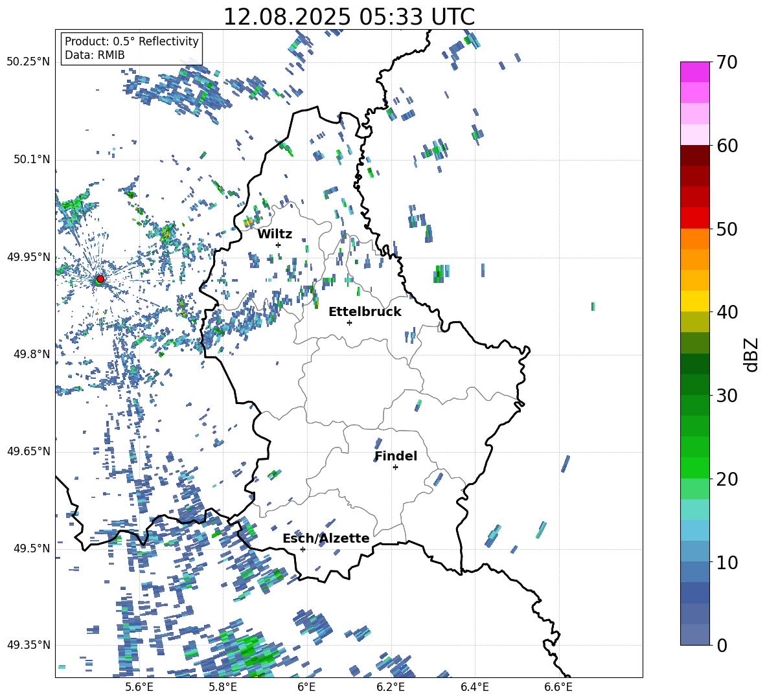Click the yellow colorbar segment above 40
The width and height of the screenshot is (767, 700).
point(694,301)
